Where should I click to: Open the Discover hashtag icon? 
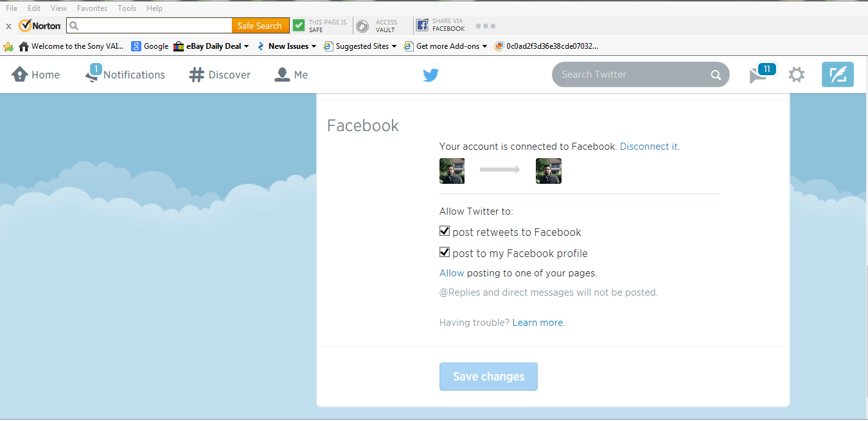pyautogui.click(x=196, y=75)
